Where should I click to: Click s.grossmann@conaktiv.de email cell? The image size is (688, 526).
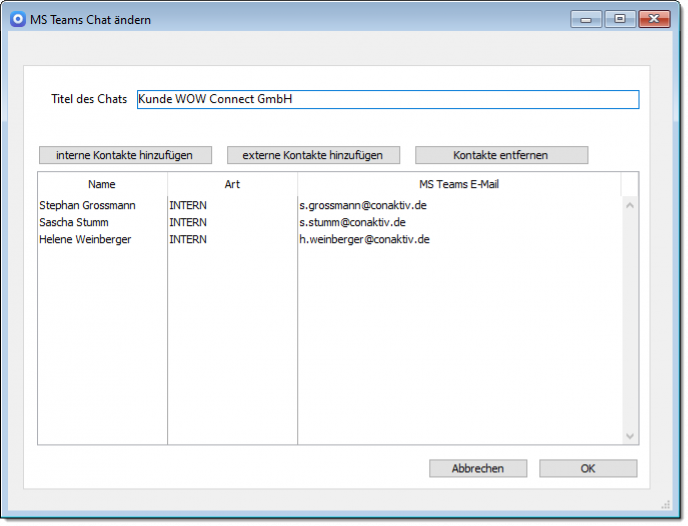[364, 205]
